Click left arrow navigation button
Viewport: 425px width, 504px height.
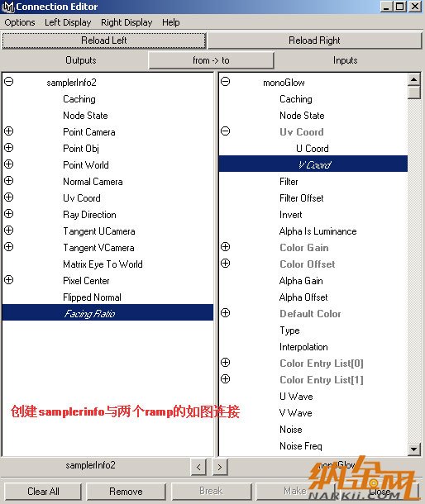tap(198, 467)
